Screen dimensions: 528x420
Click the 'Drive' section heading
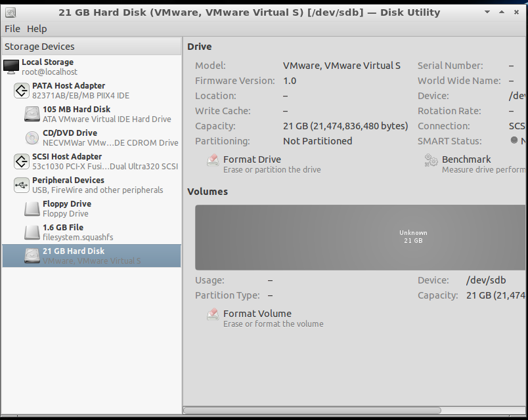pos(200,47)
